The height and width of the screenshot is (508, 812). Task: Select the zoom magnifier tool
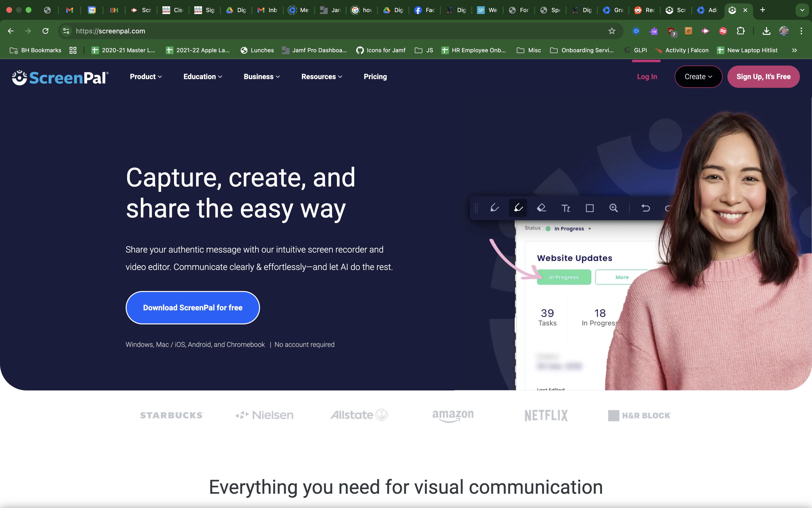(x=613, y=208)
